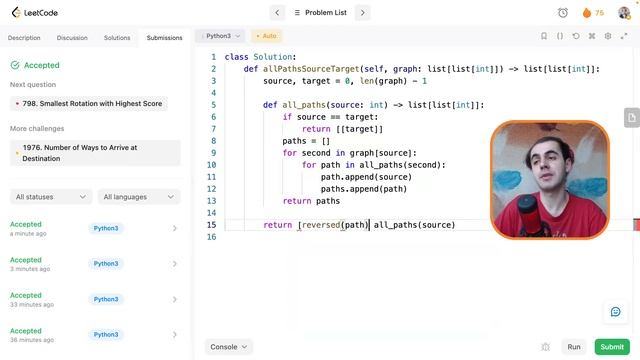Click Python3 tag on 3 minutes ago submission
The width and height of the screenshot is (640, 360).
click(106, 264)
